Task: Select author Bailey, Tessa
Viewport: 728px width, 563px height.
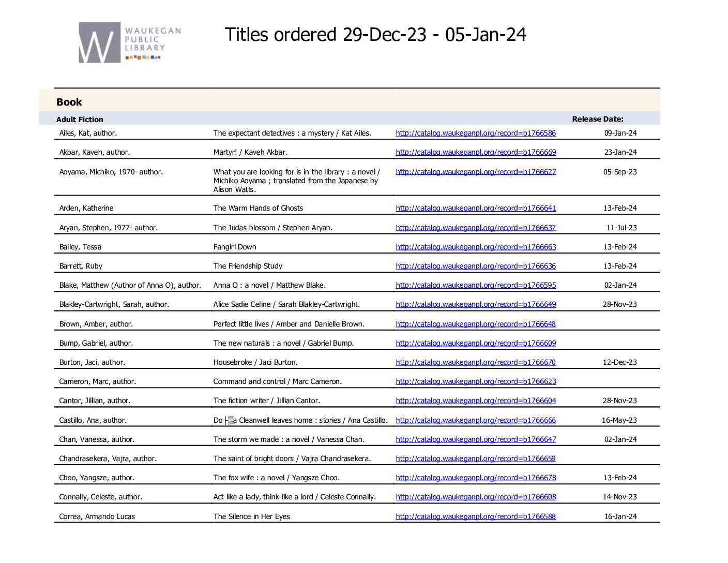Action: (x=80, y=247)
